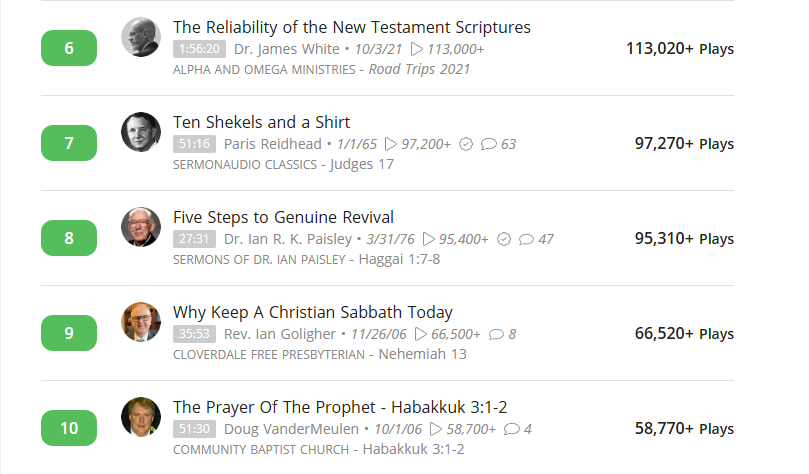Click the green rank 10 badge
The height and width of the screenshot is (474, 809).
pyautogui.click(x=69, y=428)
